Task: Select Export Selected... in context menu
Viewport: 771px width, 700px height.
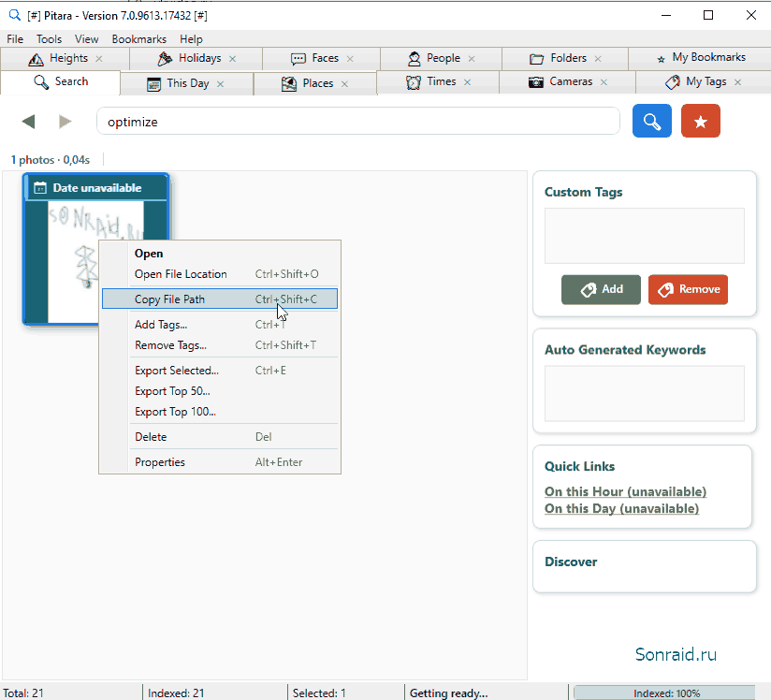Action: point(220,371)
